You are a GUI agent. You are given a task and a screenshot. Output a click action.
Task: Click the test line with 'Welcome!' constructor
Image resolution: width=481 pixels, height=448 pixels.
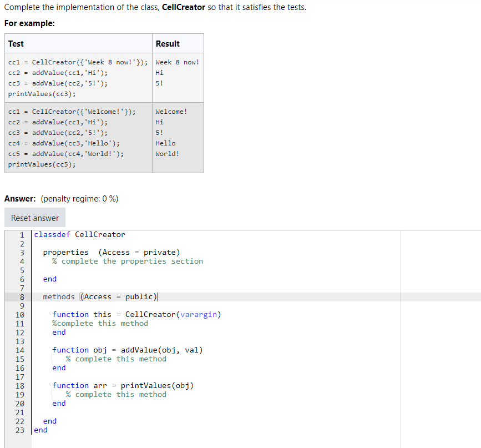72,112
